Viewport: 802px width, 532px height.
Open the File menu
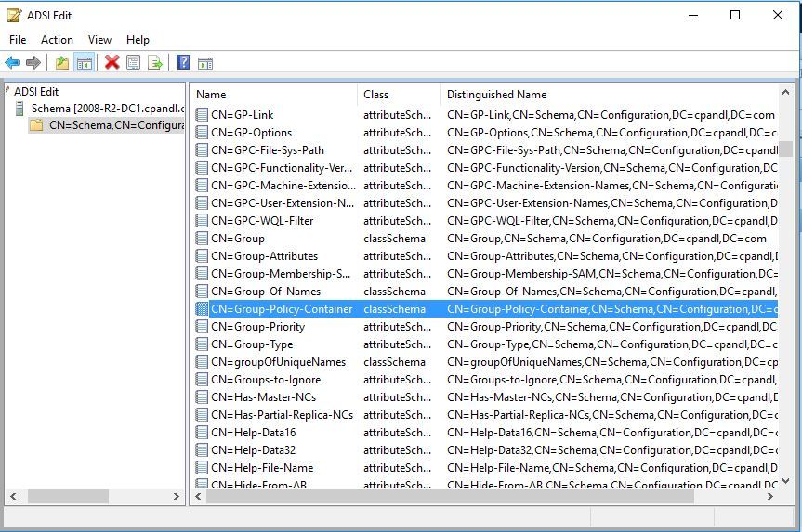18,40
